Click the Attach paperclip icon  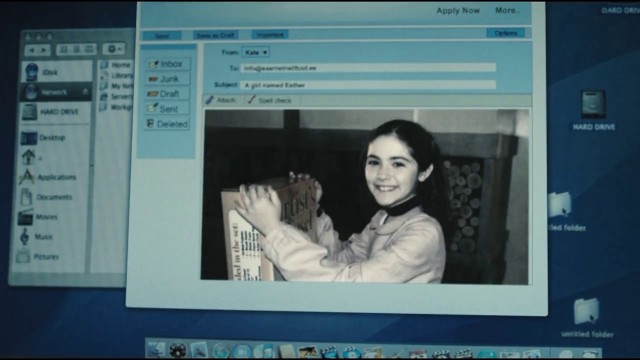[x=209, y=100]
